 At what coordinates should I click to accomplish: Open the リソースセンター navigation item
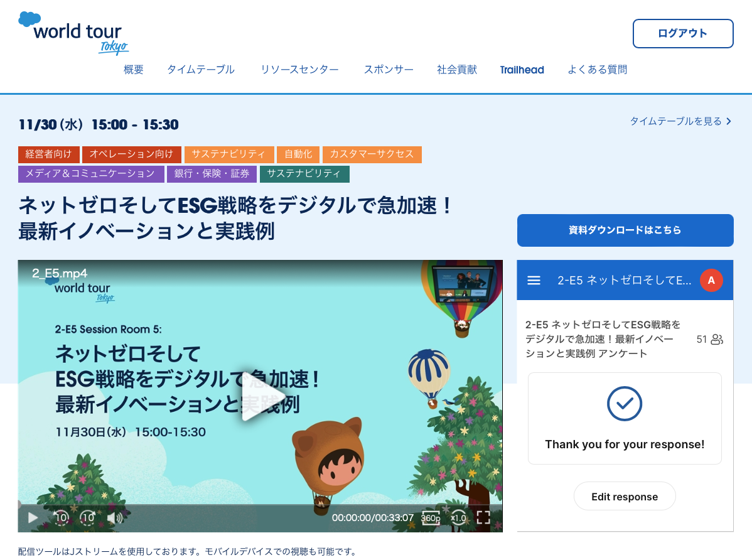300,70
